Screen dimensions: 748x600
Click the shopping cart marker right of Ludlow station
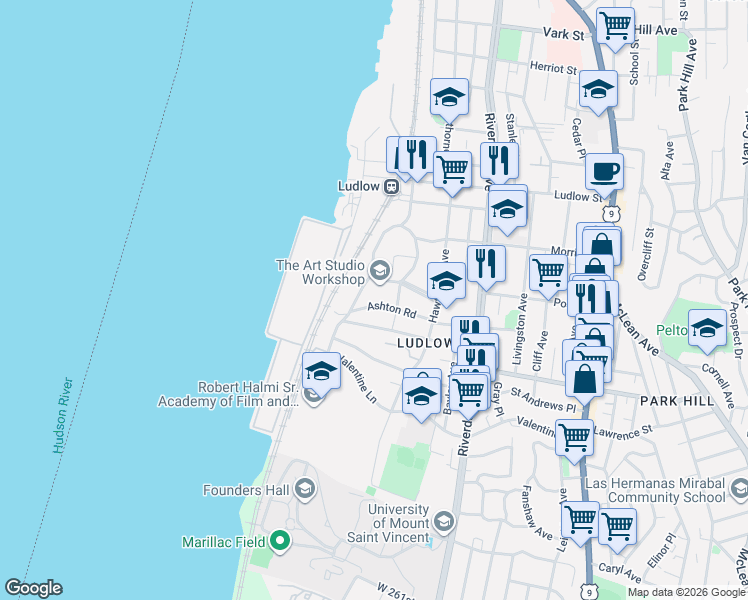(x=453, y=171)
